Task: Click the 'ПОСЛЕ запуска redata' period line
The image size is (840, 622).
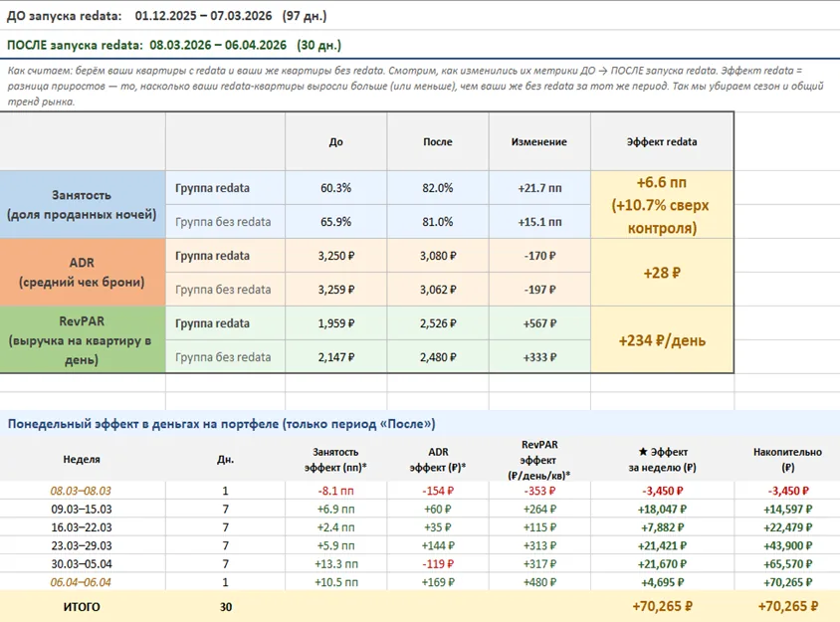Action: coord(174,45)
